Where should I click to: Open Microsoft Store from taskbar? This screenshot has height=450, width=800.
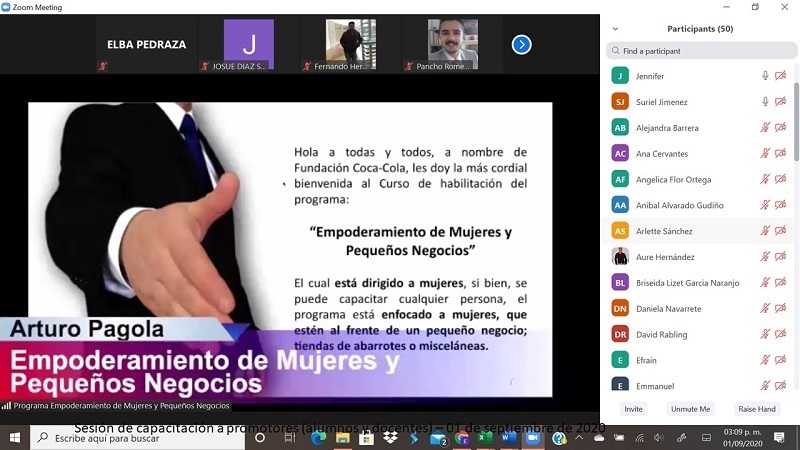click(x=366, y=438)
